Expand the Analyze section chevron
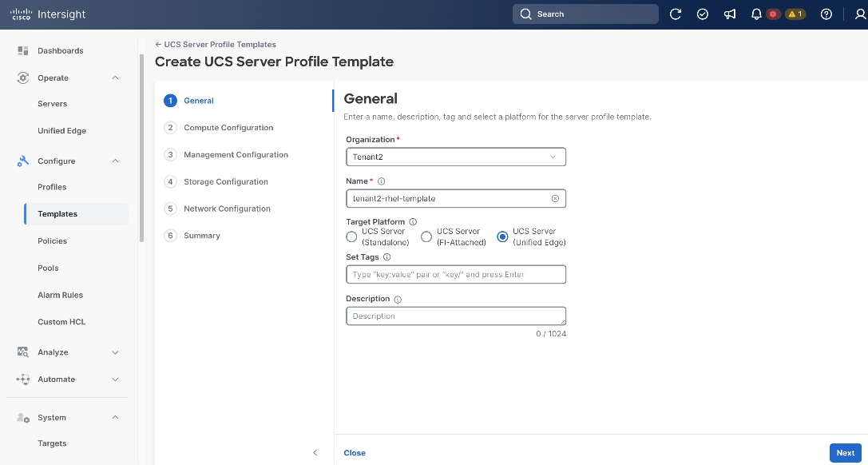Viewport: 868px width, 465px height. pos(115,352)
